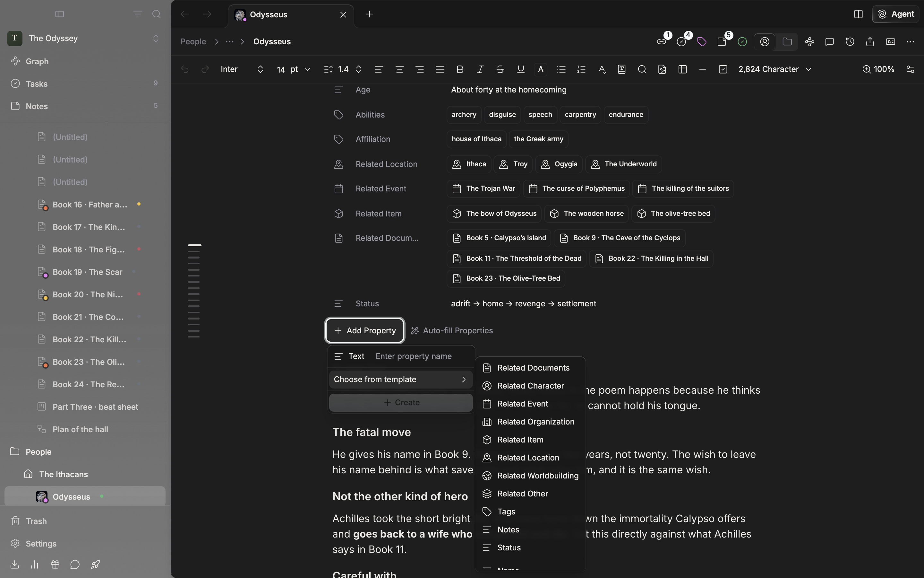Select Related Organization template
Image resolution: width=924 pixels, height=578 pixels.
[530, 422]
